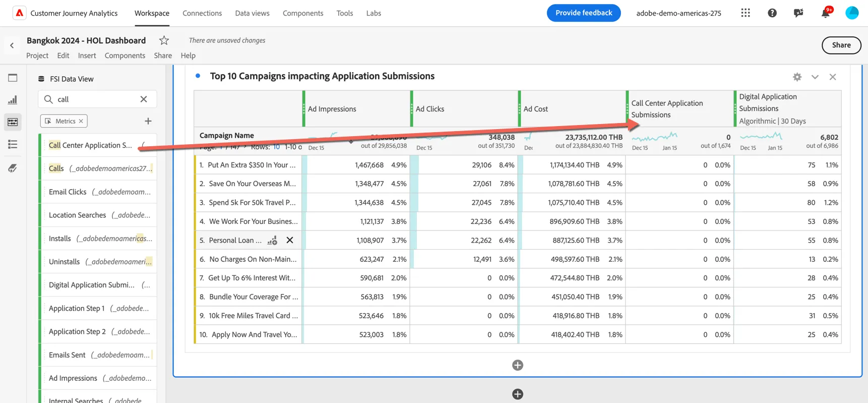Add a blank visualization inside the panel

[x=518, y=365]
